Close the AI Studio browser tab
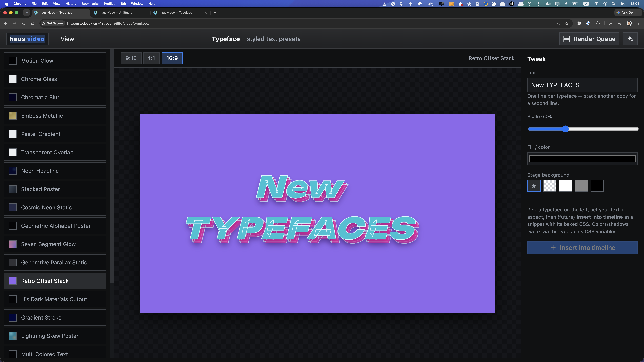This screenshot has width=644, height=362. click(146, 12)
